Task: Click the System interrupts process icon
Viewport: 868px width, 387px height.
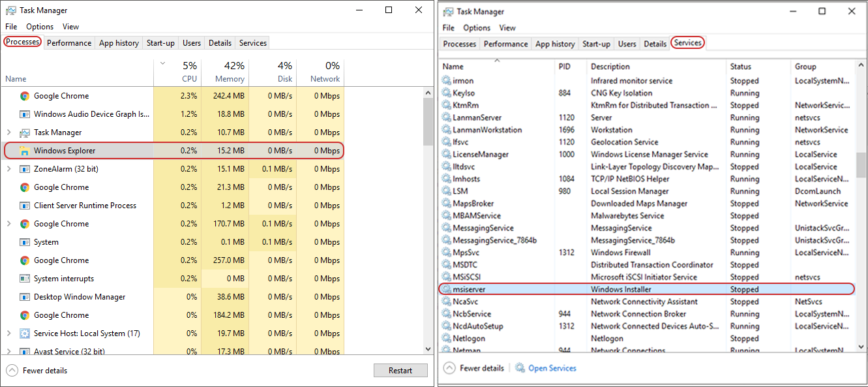Action: (25, 279)
